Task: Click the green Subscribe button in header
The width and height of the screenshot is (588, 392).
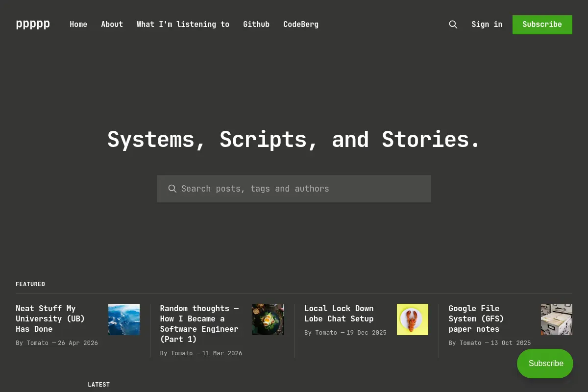Action: tap(542, 24)
